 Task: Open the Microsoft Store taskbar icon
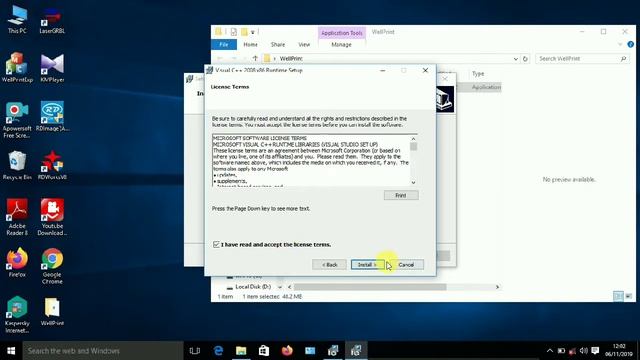point(264,351)
